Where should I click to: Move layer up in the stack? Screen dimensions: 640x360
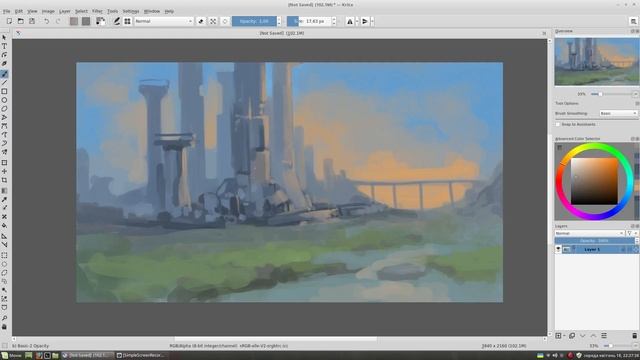593,336
